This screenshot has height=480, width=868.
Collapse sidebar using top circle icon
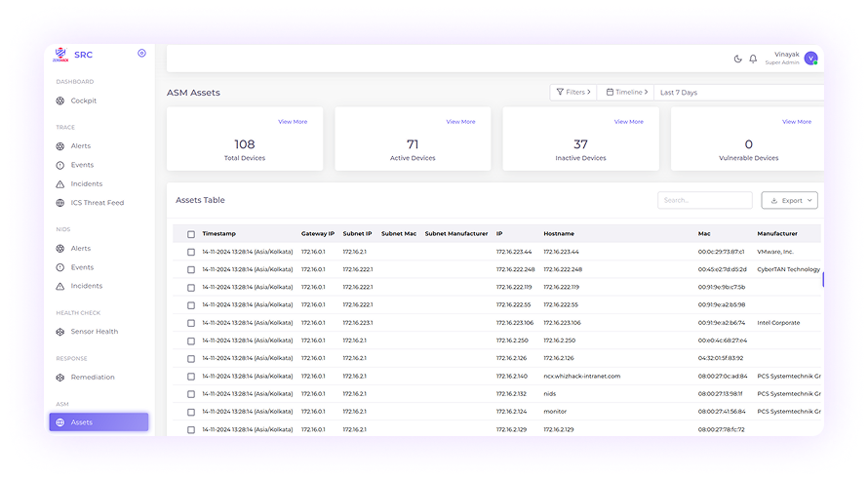coord(142,54)
